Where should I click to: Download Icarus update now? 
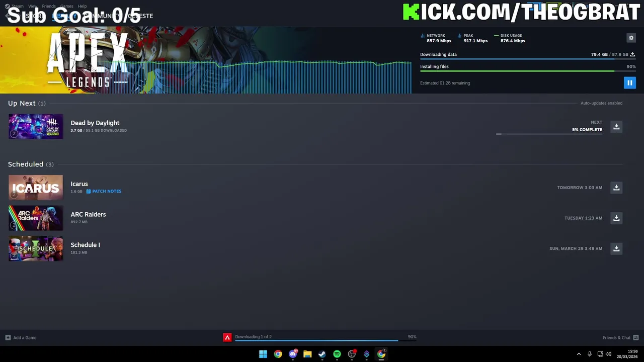tap(616, 188)
